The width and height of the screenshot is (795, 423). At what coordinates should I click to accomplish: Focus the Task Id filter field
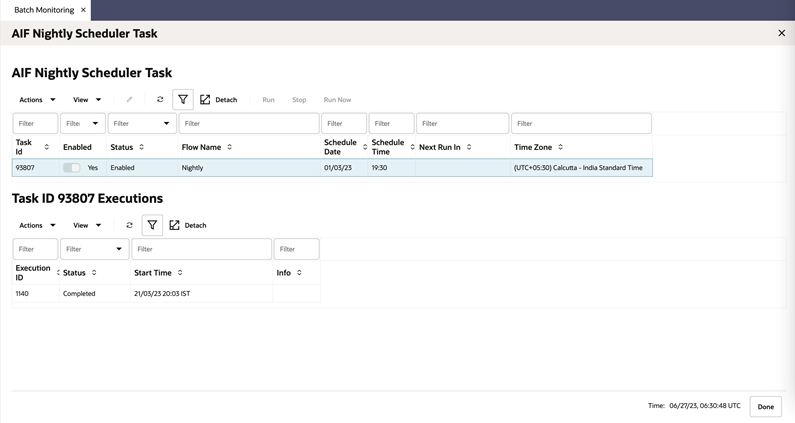click(x=35, y=123)
